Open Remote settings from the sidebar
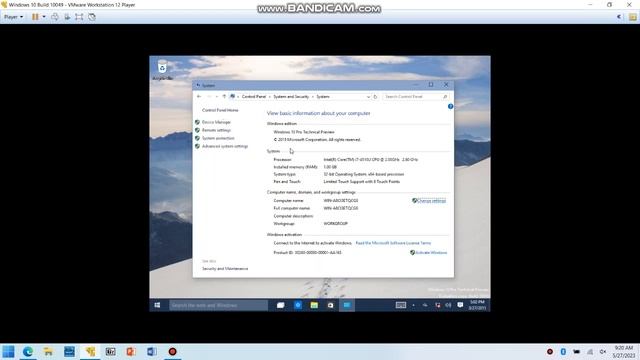 click(x=216, y=130)
